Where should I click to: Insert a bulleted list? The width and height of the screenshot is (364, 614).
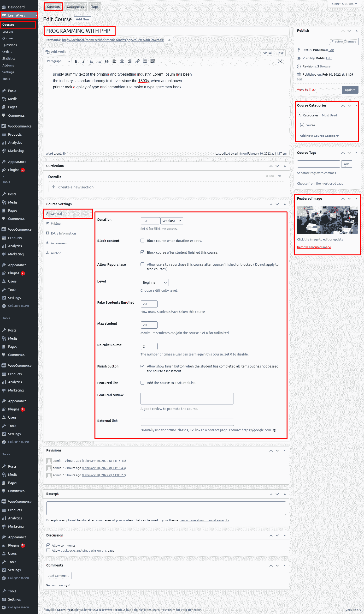tap(91, 61)
